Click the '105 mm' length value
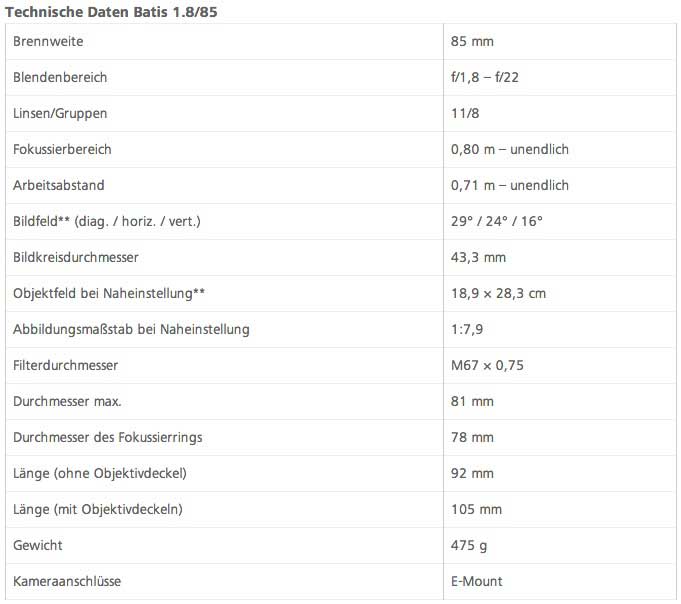The height and width of the screenshot is (604, 681). point(477,509)
